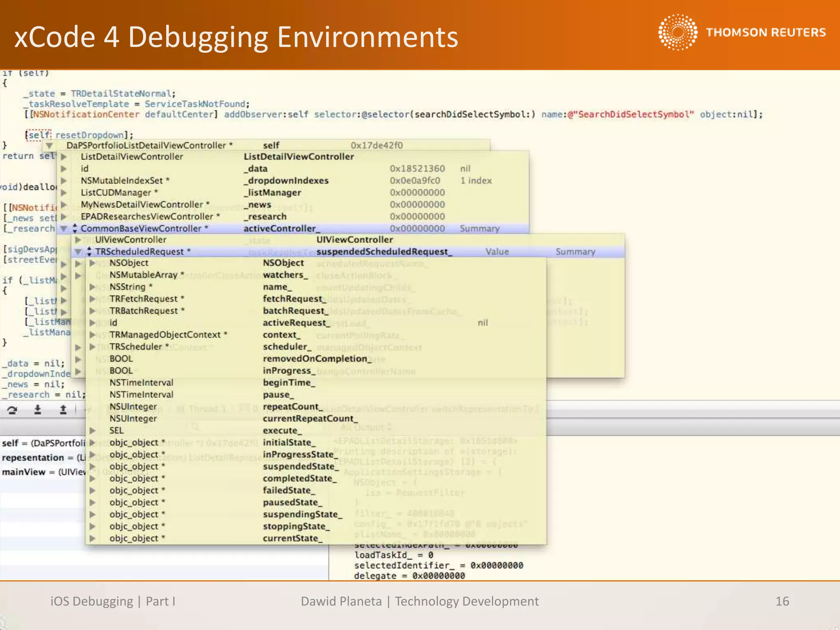Select the watchers_ variable row
The height and width of the screenshot is (630, 840).
click(x=316, y=275)
